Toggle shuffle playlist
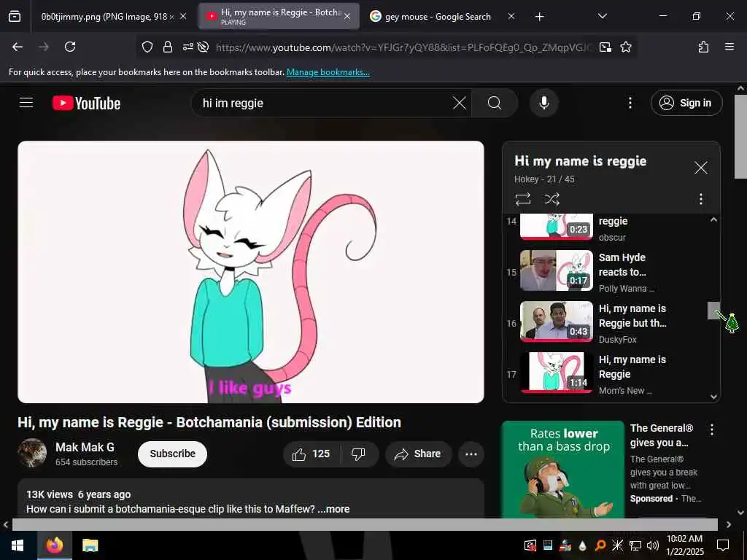Image resolution: width=747 pixels, height=560 pixels. (x=551, y=198)
